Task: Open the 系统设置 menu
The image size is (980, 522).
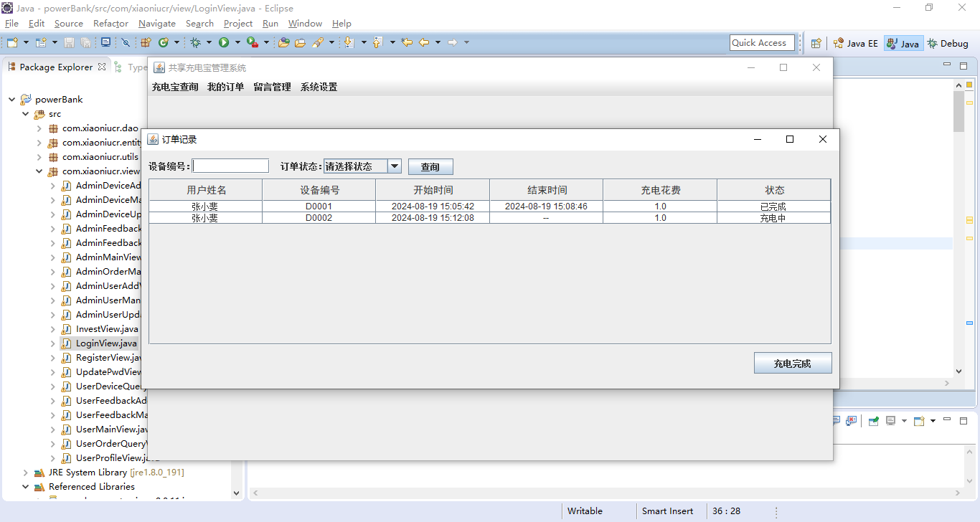Action: pos(319,87)
